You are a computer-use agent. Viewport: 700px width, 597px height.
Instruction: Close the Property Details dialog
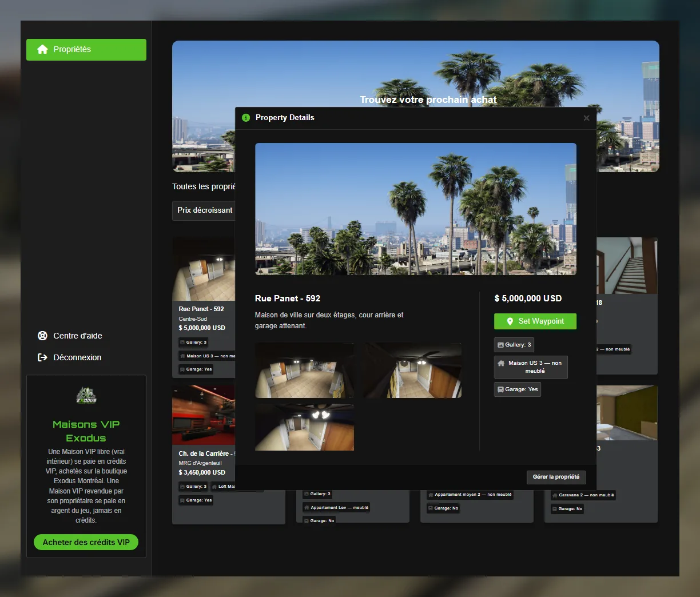(x=586, y=118)
